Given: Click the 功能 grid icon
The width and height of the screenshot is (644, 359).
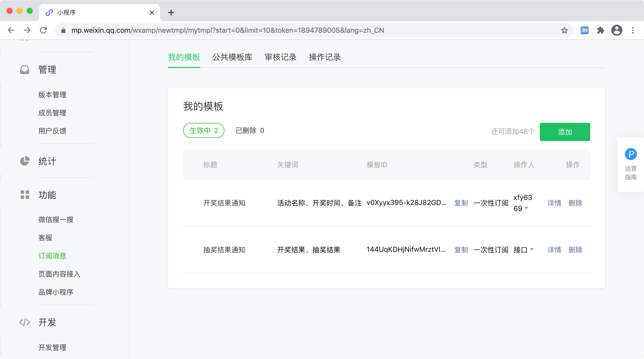Looking at the screenshot, I should [25, 195].
